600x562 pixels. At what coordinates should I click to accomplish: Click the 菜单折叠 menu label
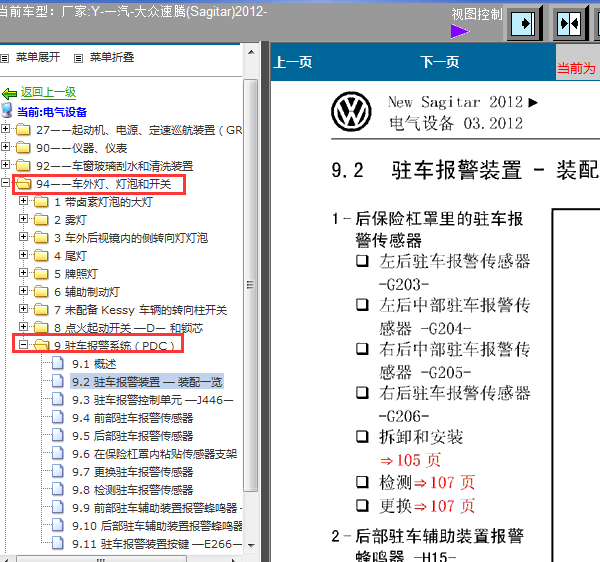click(112, 57)
